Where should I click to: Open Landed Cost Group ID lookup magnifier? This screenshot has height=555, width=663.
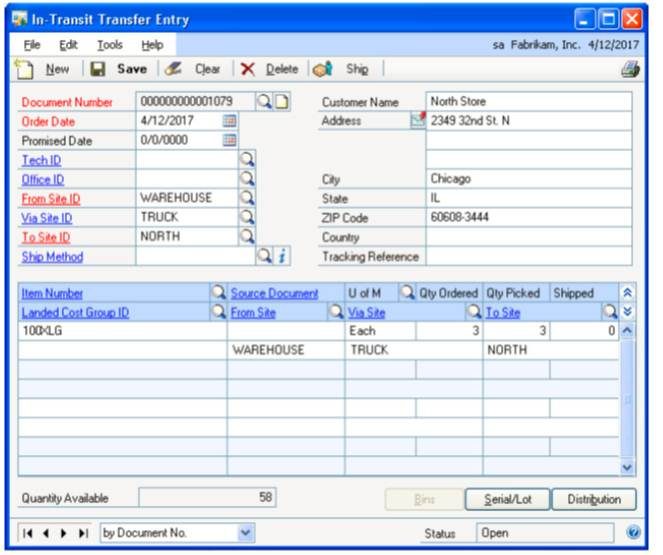tap(218, 312)
